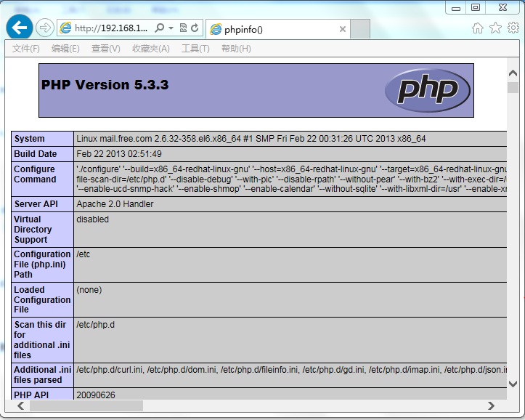The height and width of the screenshot is (420, 525).
Task: Close the browser window
Action: [x=502, y=7]
